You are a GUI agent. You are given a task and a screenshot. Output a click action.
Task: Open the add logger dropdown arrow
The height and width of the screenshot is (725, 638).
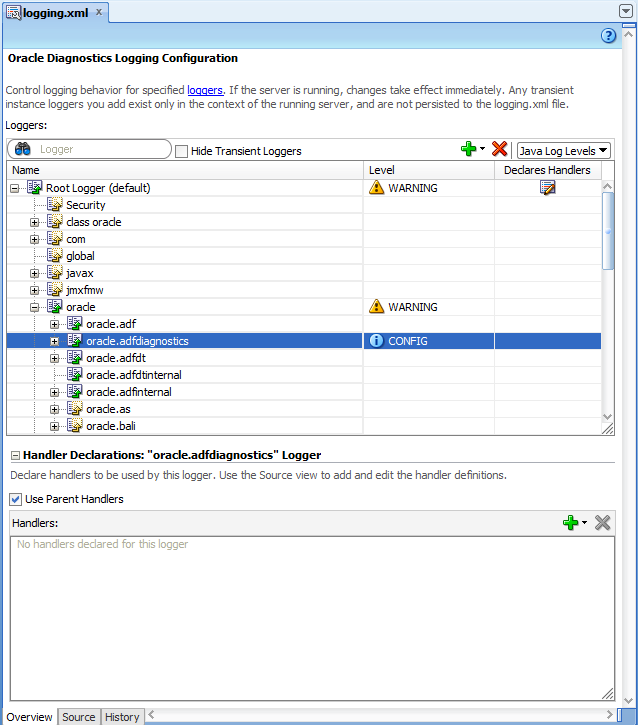482,148
